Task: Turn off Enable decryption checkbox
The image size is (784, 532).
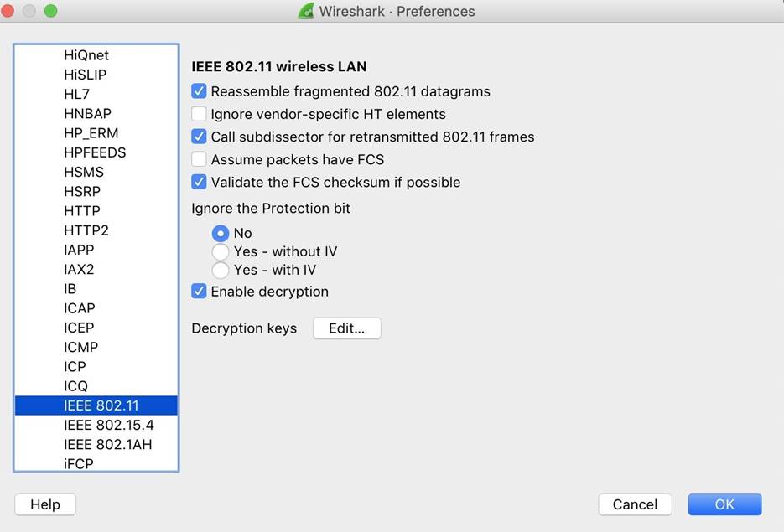Action: 199,292
